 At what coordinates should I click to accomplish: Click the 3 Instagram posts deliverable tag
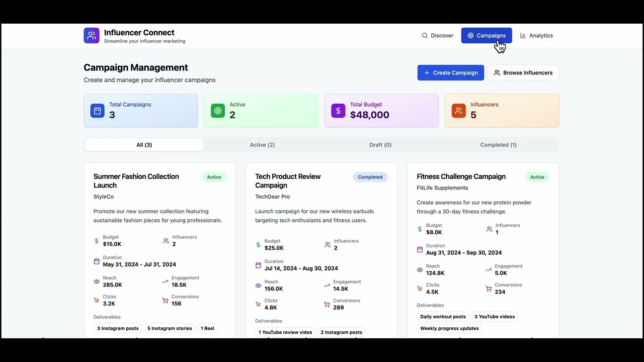click(x=118, y=328)
